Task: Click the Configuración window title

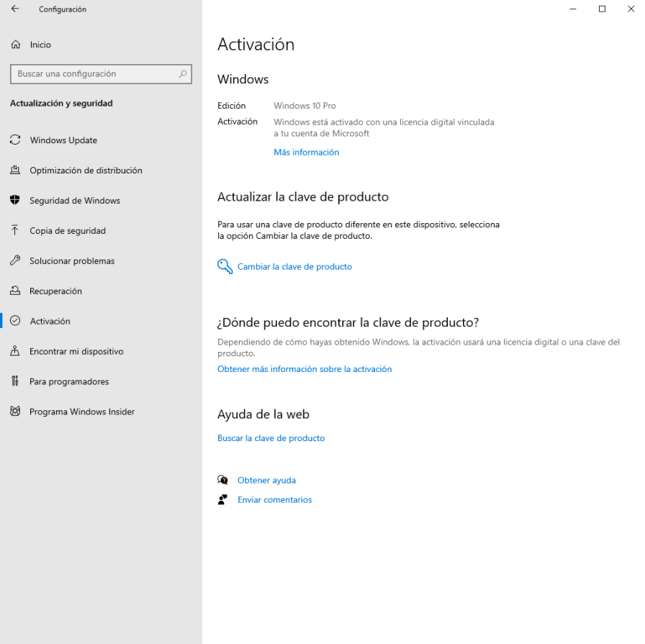Action: click(63, 9)
